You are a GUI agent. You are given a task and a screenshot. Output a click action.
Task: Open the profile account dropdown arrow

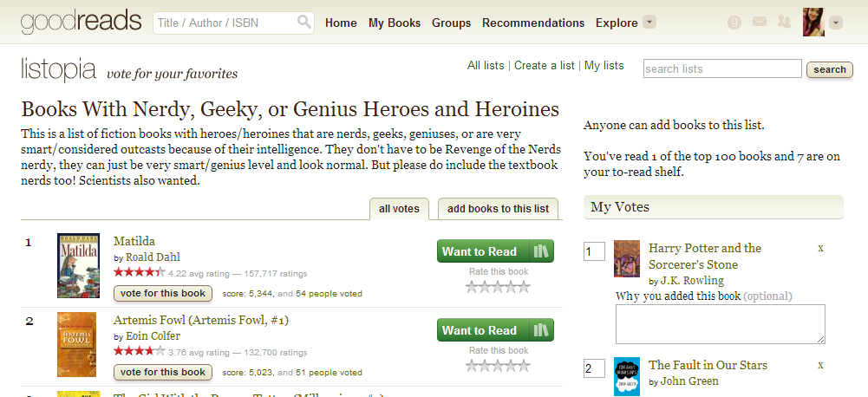[x=835, y=23]
